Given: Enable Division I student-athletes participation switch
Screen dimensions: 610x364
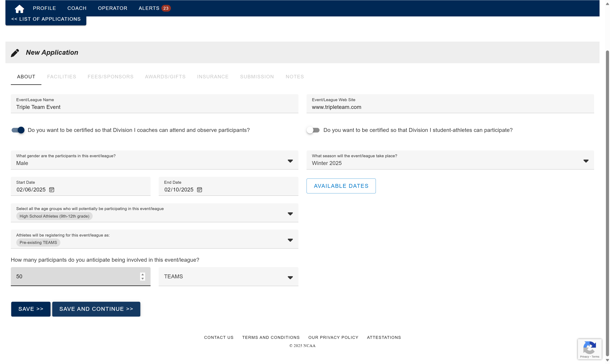Looking at the screenshot, I should (x=313, y=130).
